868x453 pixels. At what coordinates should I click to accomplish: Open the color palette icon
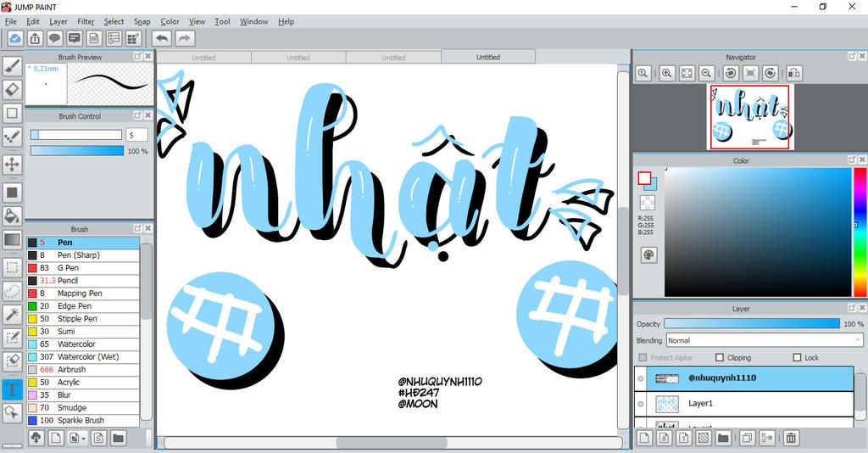[x=648, y=255]
